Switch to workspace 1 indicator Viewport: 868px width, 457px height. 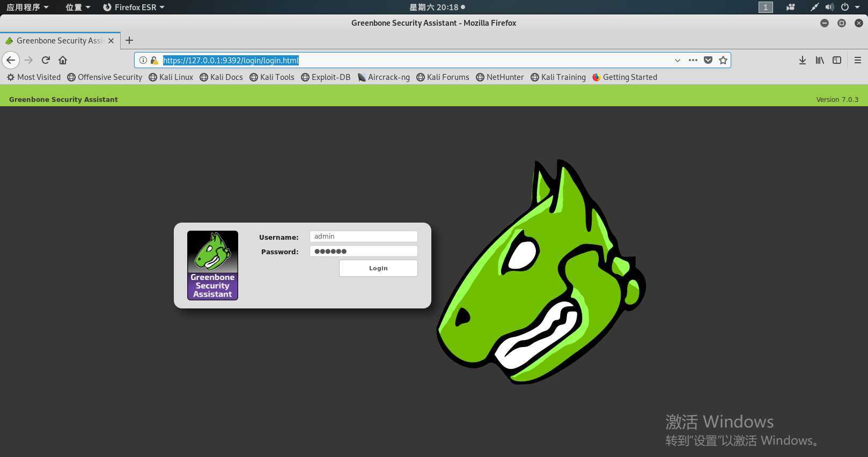point(766,7)
